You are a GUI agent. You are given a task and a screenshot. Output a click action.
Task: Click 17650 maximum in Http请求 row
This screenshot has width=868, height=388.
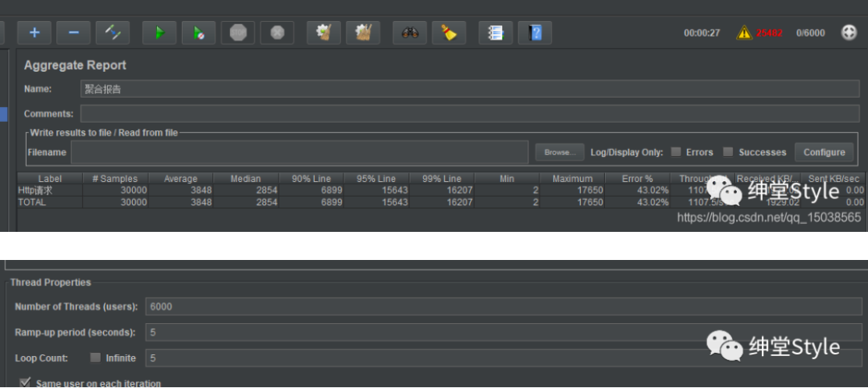[590, 190]
